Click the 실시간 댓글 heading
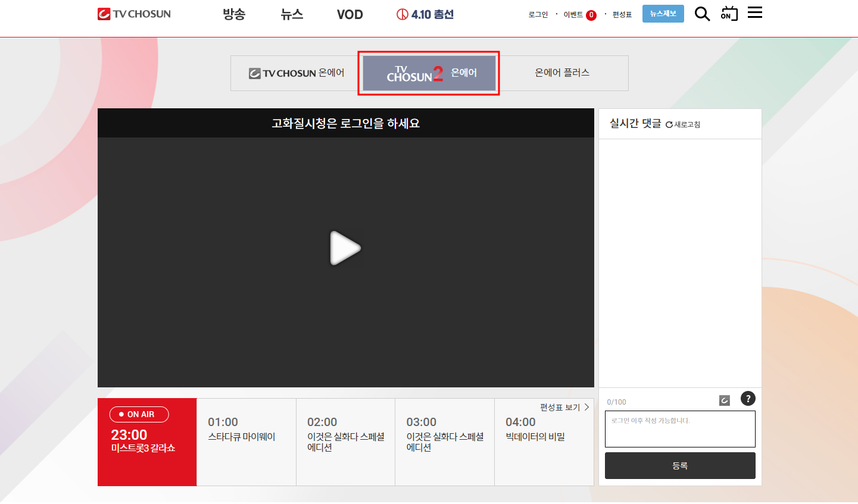This screenshot has width=858, height=504. 635,123
